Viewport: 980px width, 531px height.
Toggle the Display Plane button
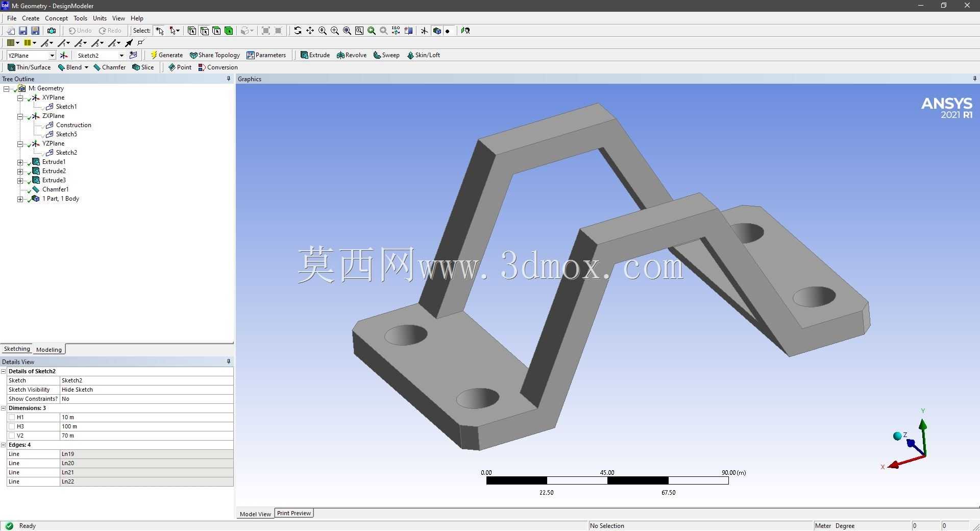click(424, 31)
